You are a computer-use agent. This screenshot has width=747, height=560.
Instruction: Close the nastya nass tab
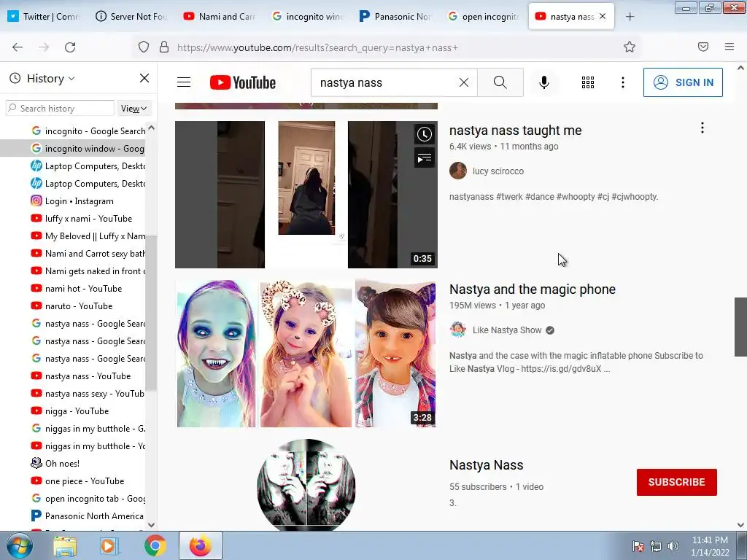[x=603, y=16]
